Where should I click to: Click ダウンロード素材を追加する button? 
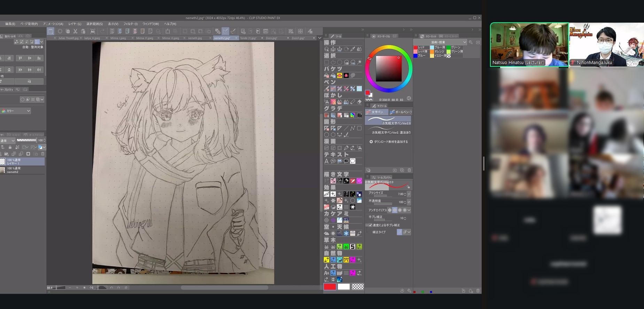pos(388,142)
